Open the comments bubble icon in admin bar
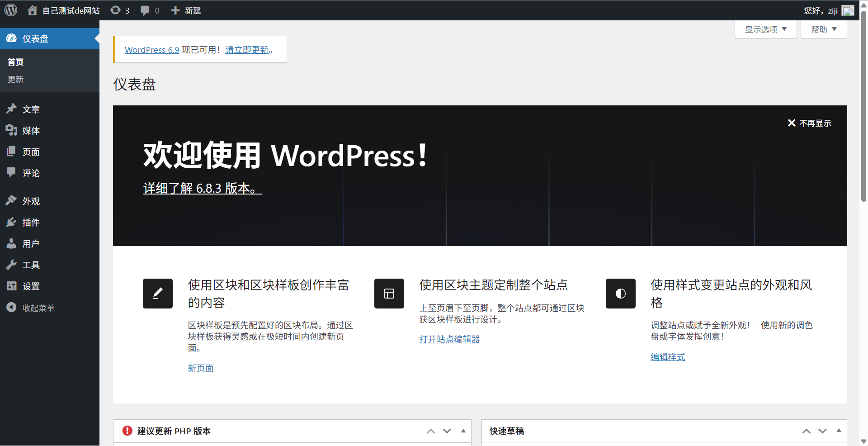The width and height of the screenshot is (868, 446). click(145, 10)
